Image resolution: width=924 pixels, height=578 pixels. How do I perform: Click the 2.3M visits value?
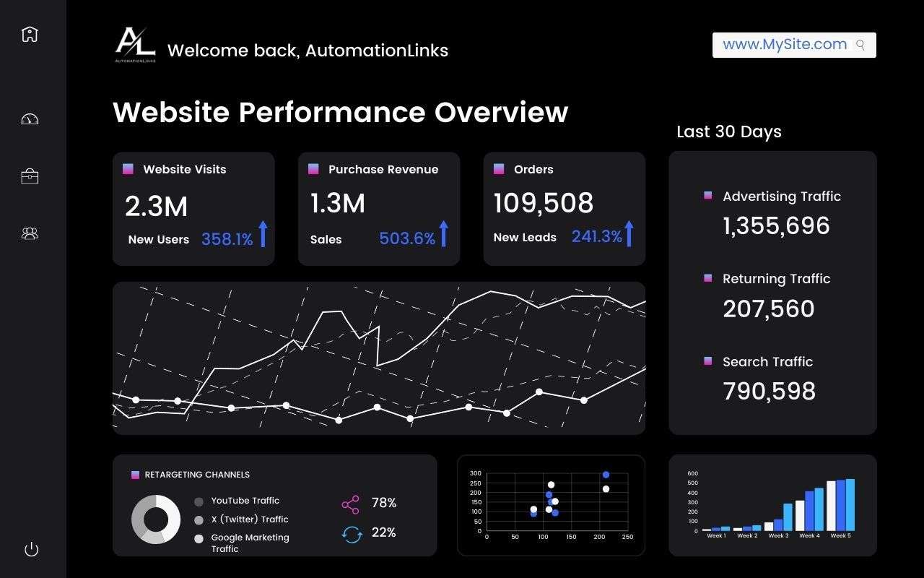[x=157, y=207]
